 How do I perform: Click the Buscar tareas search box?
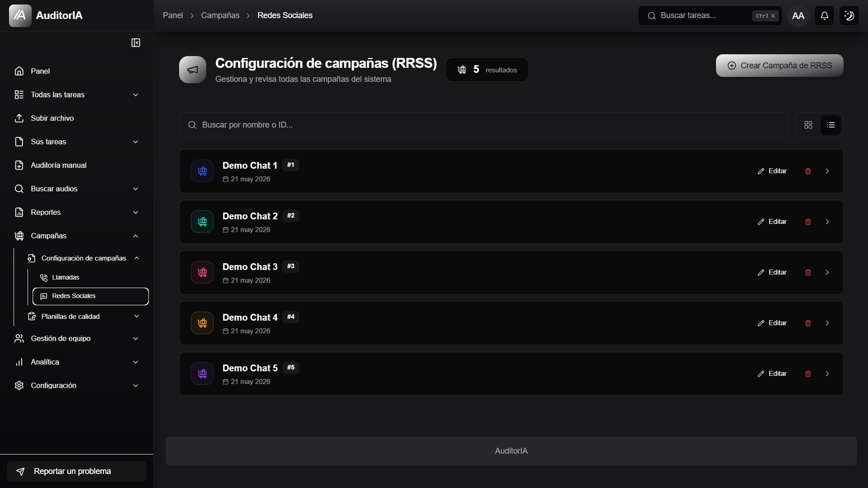click(x=710, y=16)
